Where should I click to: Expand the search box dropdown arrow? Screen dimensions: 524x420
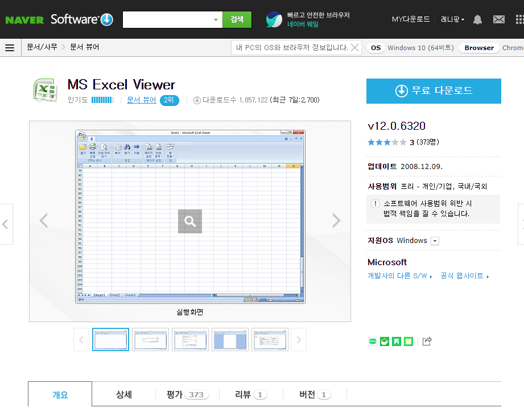pyautogui.click(x=216, y=20)
